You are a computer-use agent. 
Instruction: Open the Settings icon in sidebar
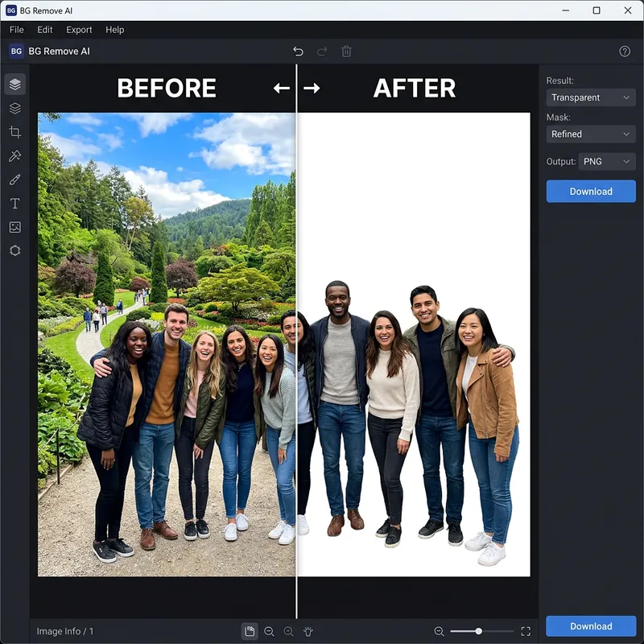click(14, 250)
